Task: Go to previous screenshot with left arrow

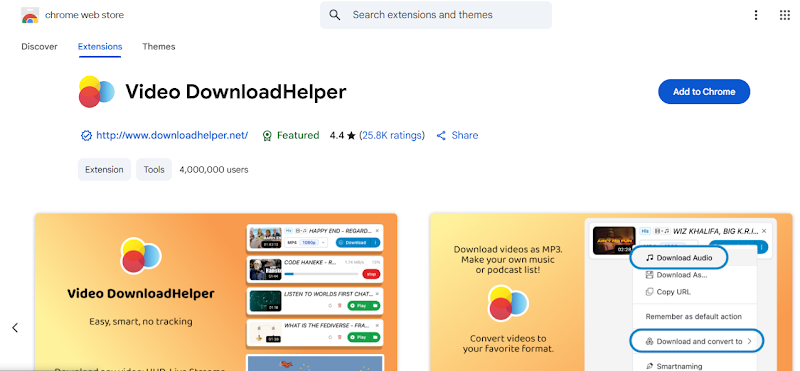Action: pos(15,328)
